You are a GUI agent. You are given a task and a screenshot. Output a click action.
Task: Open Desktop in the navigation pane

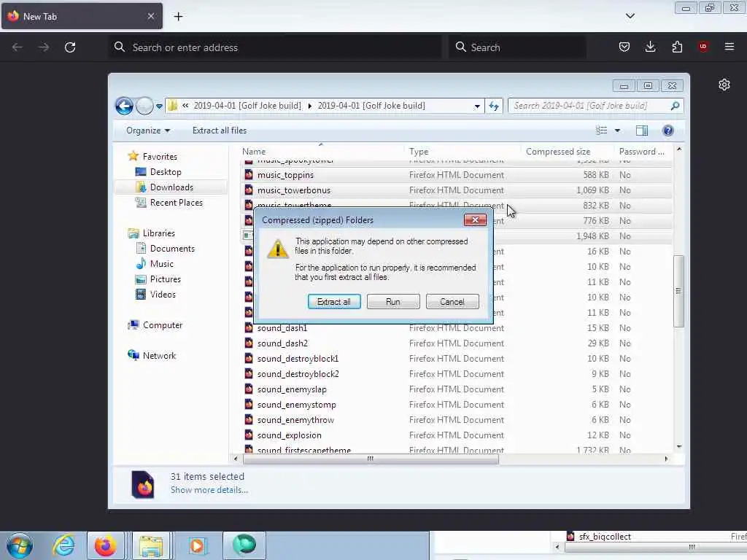point(166,172)
